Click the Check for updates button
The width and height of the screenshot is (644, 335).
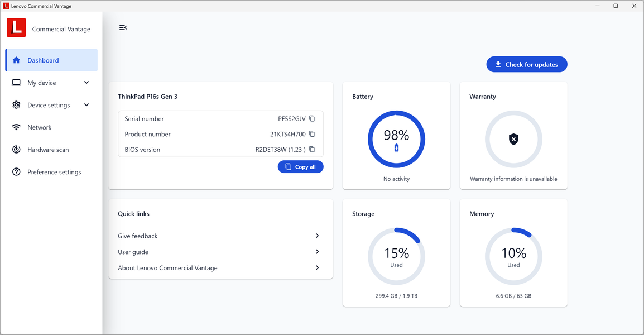pyautogui.click(x=527, y=64)
